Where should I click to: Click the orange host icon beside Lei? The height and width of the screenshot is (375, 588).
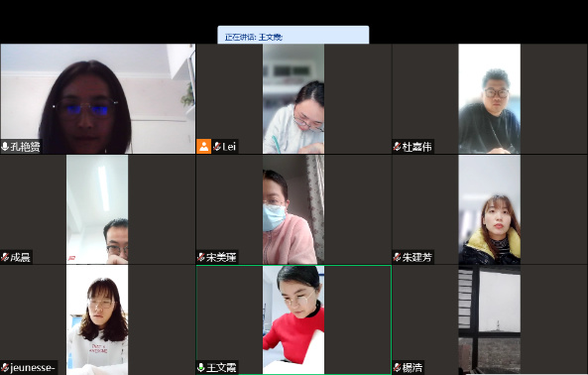pyautogui.click(x=204, y=146)
